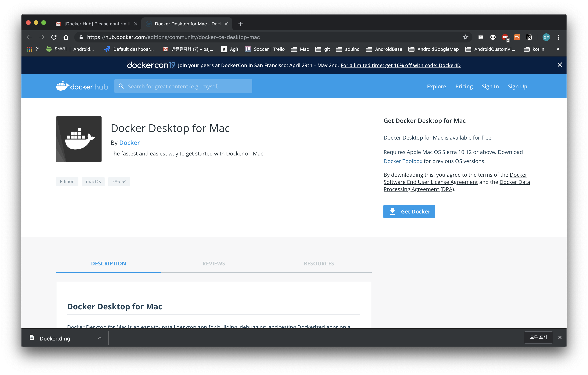This screenshot has height=375, width=588.
Task: Open the Docker Toolbox link
Action: point(403,161)
